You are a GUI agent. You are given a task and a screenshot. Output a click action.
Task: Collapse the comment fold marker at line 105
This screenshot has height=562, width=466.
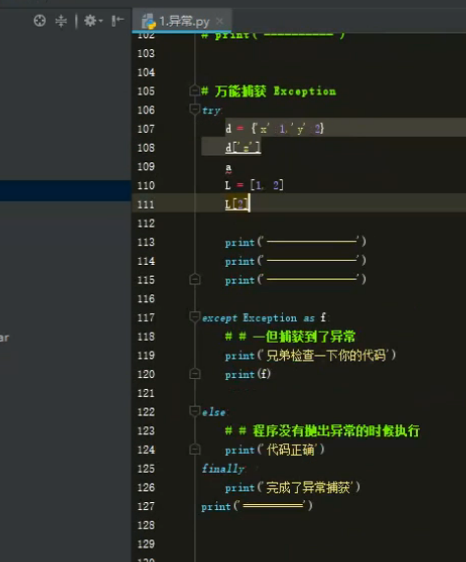click(x=194, y=90)
